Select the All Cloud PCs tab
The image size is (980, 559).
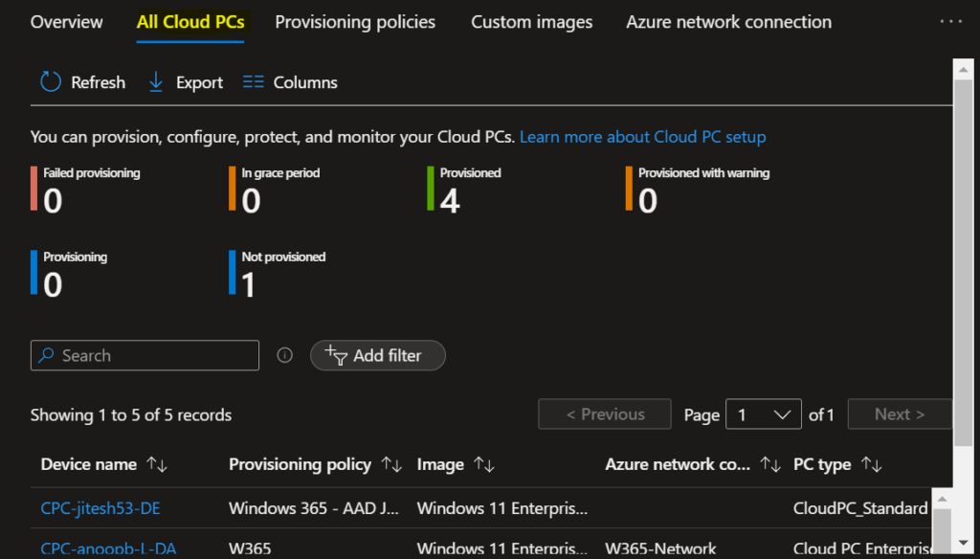pos(190,22)
